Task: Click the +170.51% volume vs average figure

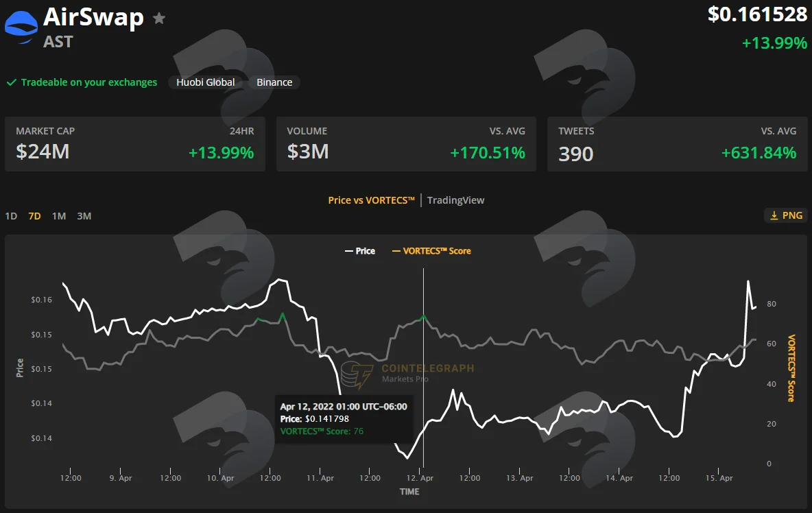Action: pyautogui.click(x=488, y=153)
